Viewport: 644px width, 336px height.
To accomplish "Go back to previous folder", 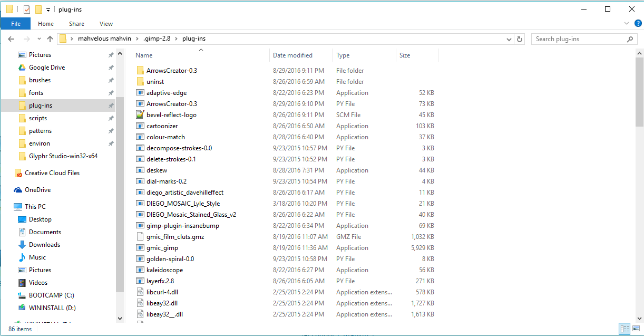I will (x=12, y=39).
